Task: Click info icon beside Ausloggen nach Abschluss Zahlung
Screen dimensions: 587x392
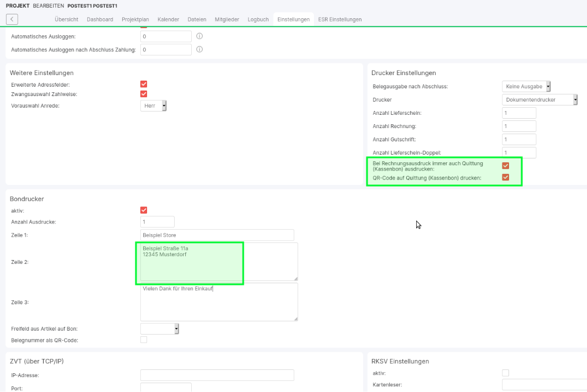Action: pos(200,50)
